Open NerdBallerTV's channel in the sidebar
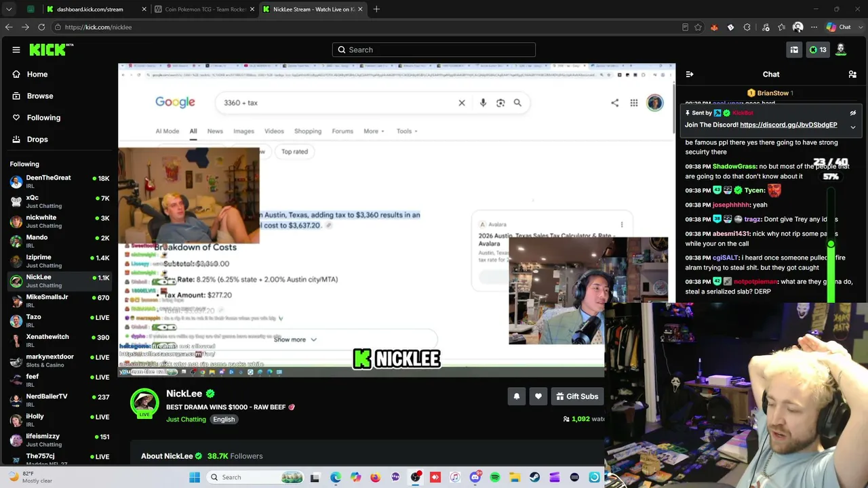The height and width of the screenshot is (488, 868). point(60,400)
